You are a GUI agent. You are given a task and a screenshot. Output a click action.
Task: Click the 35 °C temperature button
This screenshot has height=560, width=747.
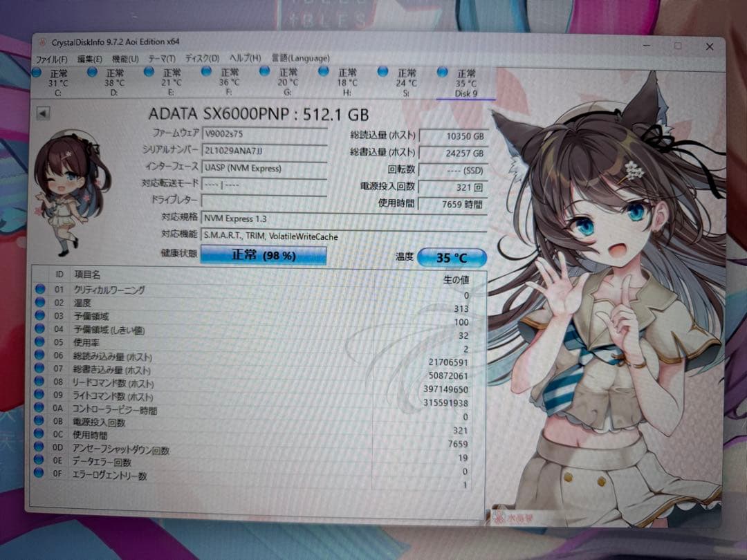[x=452, y=258]
